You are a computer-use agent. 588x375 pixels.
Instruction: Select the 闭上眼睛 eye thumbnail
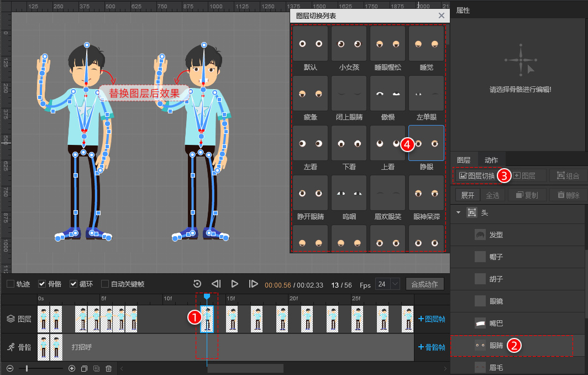click(x=349, y=93)
